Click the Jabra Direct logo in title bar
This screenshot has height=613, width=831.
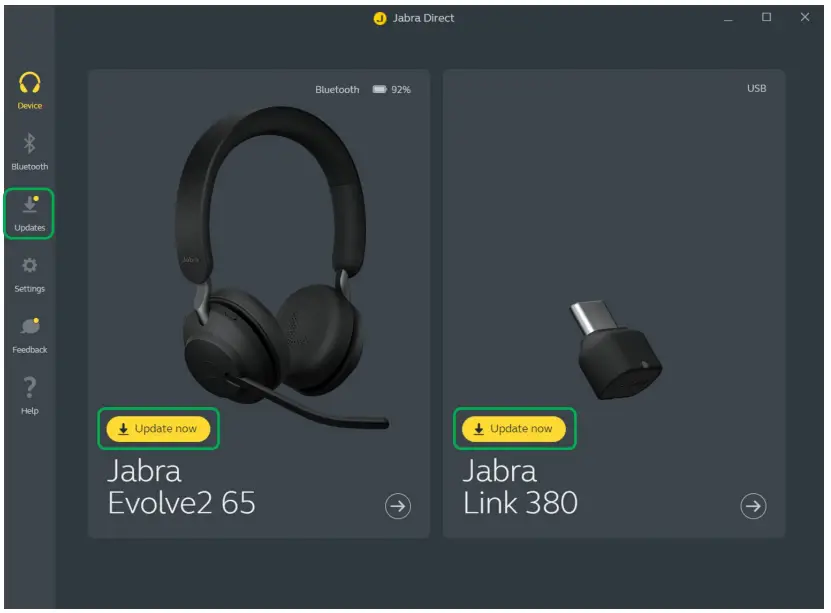tap(379, 19)
